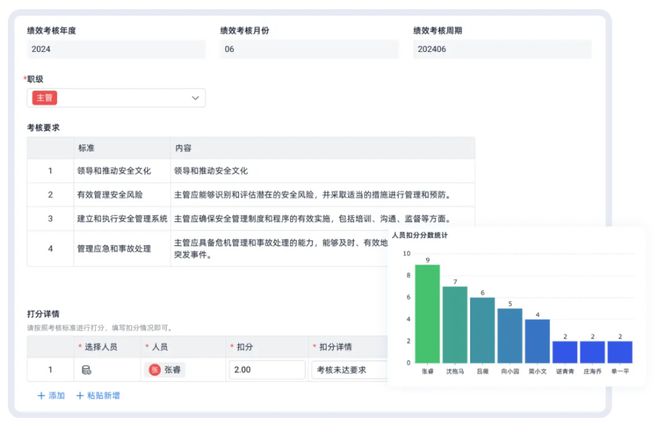The height and width of the screenshot is (439, 660).
Task: Select row 3 standard 建立和执行安全管理系统
Action: (x=122, y=218)
